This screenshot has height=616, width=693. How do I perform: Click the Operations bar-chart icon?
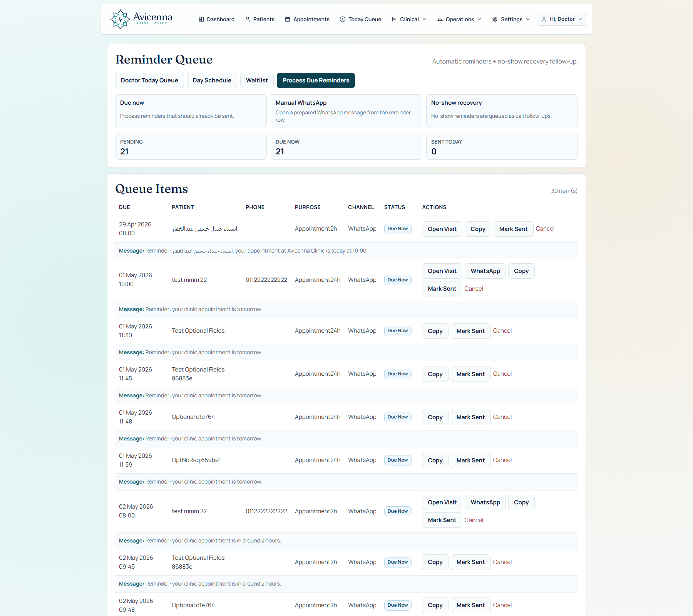pyautogui.click(x=440, y=19)
